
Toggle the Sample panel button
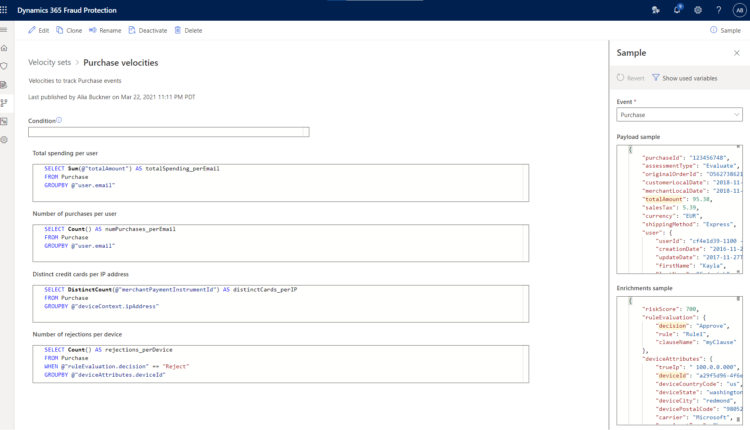[724, 30]
